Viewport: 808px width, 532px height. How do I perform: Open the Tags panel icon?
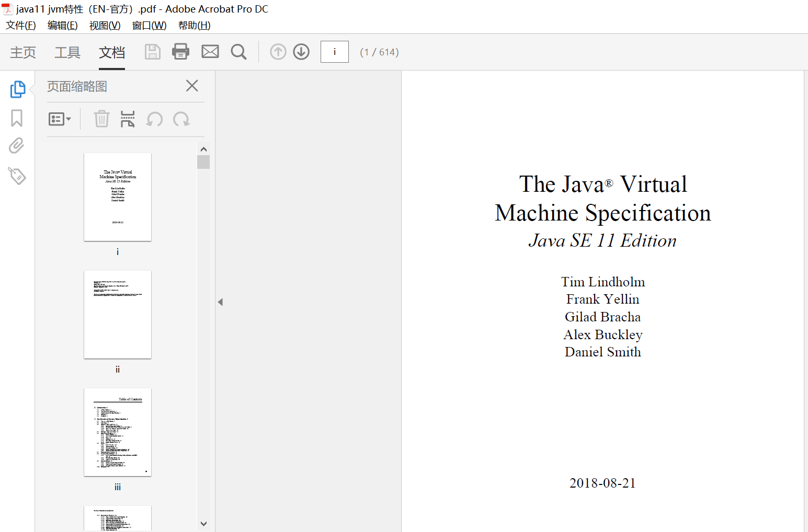[x=17, y=176]
